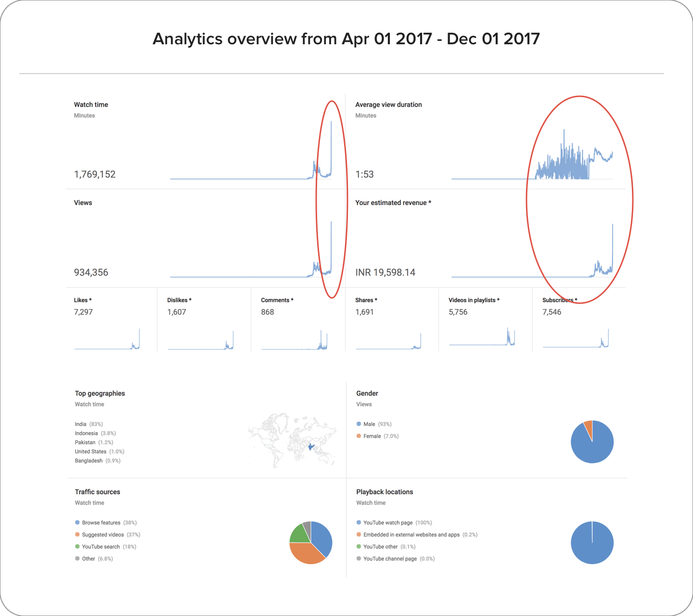The image size is (693, 616).
Task: Click the orange Female legend dot
Action: pyautogui.click(x=359, y=436)
